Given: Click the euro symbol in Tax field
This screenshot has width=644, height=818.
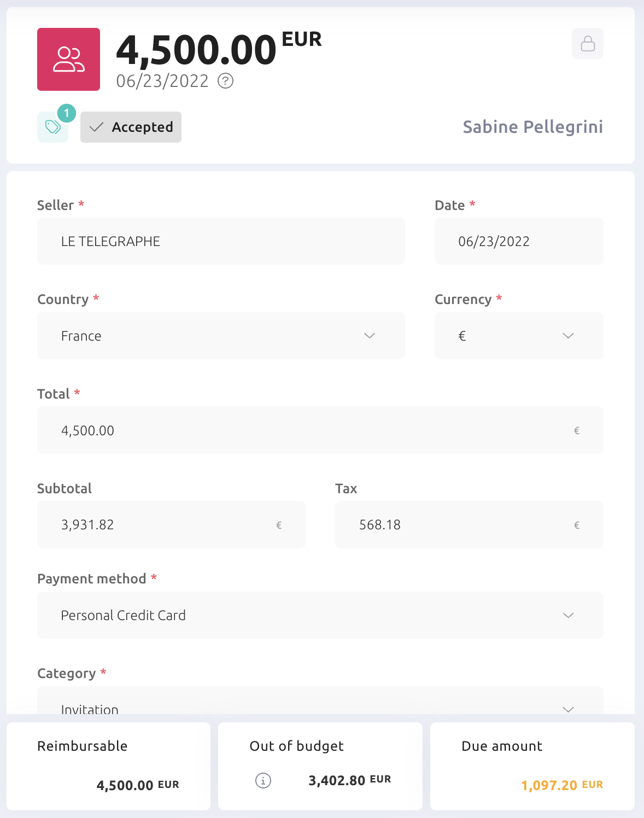Looking at the screenshot, I should tap(576, 525).
